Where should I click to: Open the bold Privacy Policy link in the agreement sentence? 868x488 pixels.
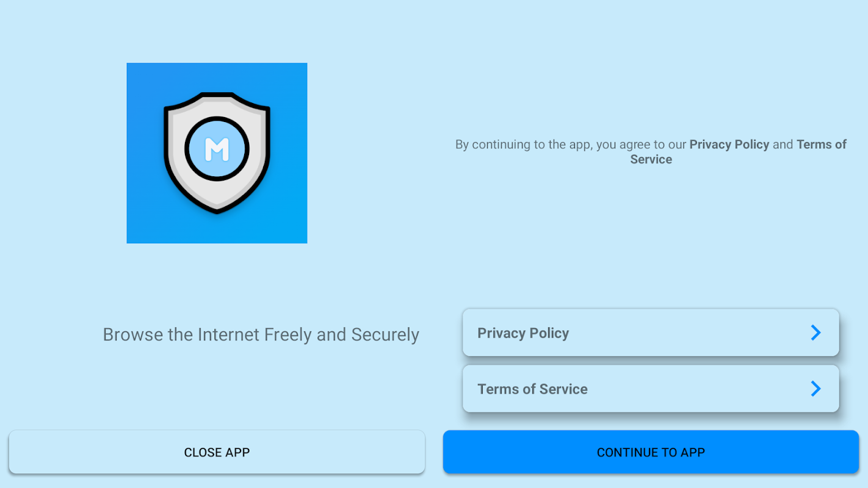729,145
